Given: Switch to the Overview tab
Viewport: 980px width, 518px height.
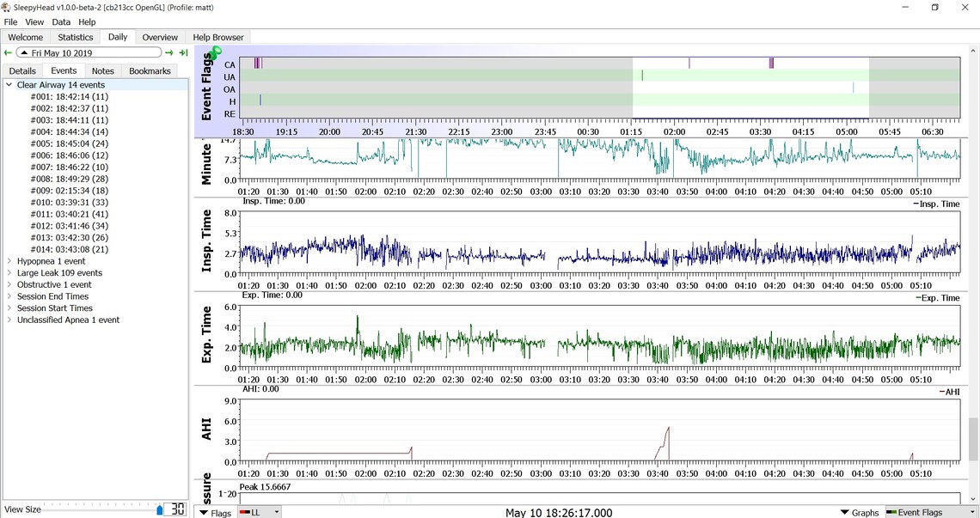Looking at the screenshot, I should pos(160,38).
